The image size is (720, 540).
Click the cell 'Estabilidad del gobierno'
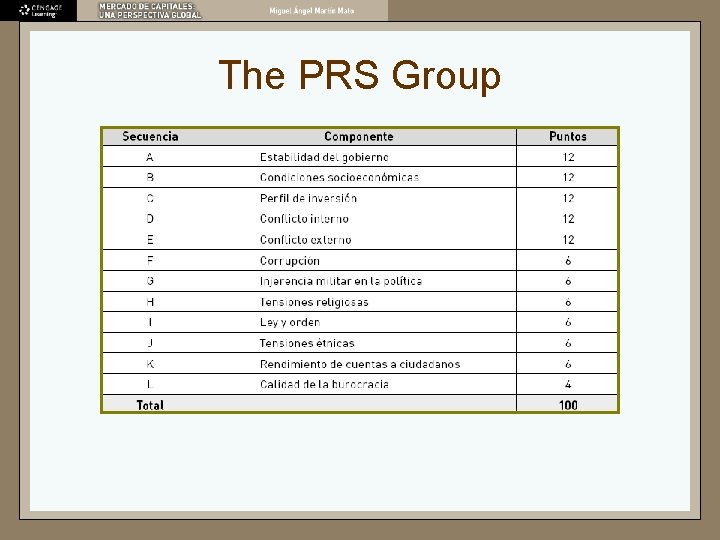click(324, 158)
